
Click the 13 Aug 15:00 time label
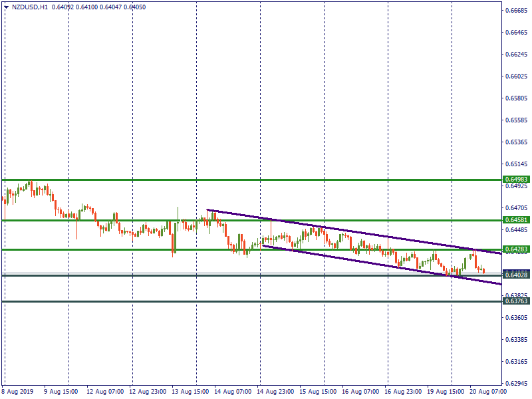tap(190, 392)
